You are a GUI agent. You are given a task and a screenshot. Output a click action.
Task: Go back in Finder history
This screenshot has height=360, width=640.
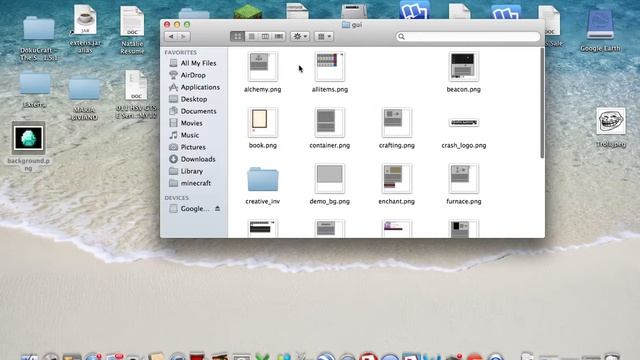click(x=171, y=36)
